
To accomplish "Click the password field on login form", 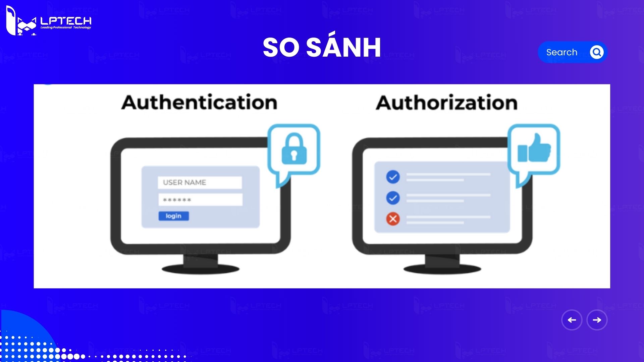I will click(200, 199).
